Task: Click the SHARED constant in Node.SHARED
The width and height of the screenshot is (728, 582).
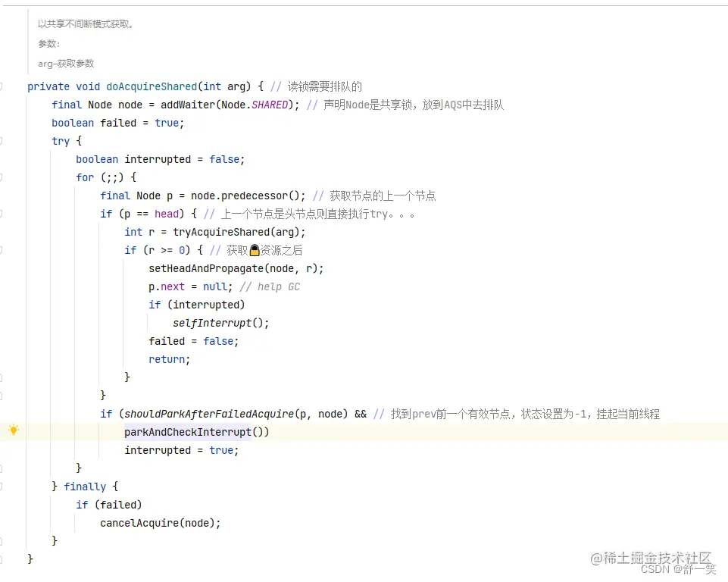Action: (x=270, y=105)
